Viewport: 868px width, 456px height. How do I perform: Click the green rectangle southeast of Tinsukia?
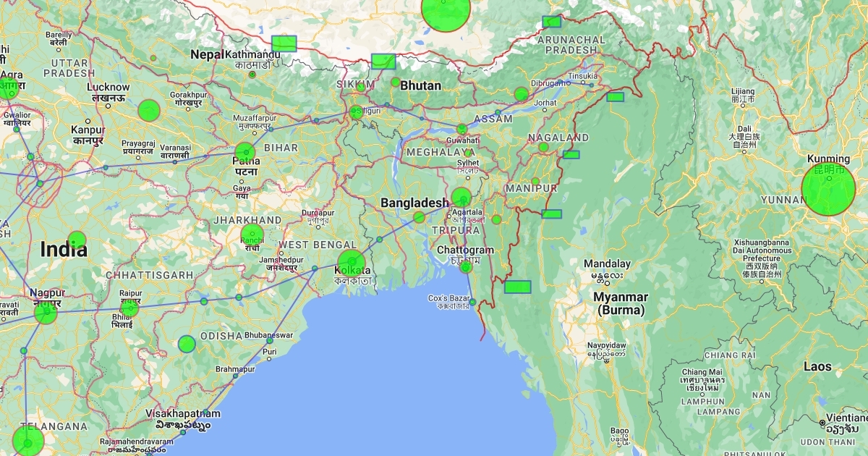tap(616, 97)
